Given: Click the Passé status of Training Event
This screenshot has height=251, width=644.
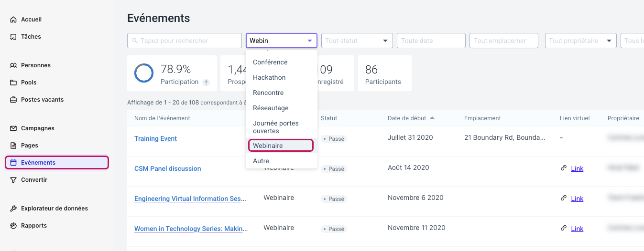Looking at the screenshot, I should coord(334,139).
